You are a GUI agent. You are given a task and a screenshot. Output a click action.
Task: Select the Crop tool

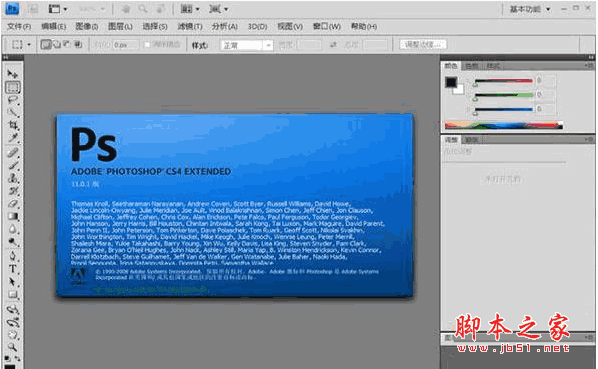coord(13,125)
